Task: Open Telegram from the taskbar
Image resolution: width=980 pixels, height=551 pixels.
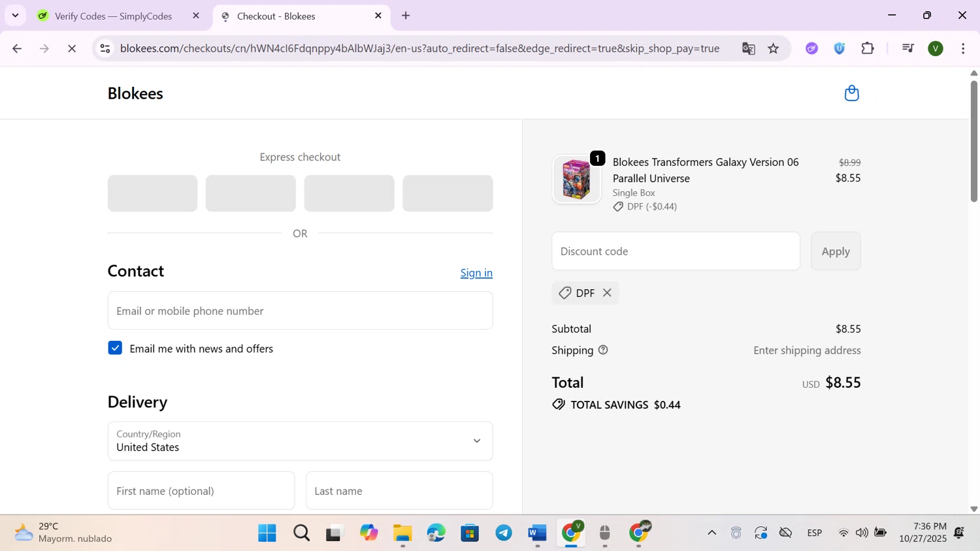Action: click(504, 533)
